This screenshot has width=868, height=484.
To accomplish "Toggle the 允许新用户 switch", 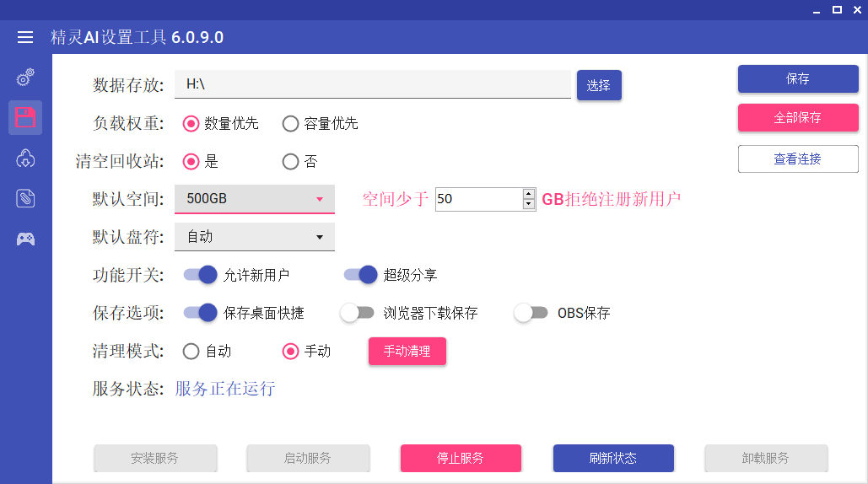I will point(201,274).
